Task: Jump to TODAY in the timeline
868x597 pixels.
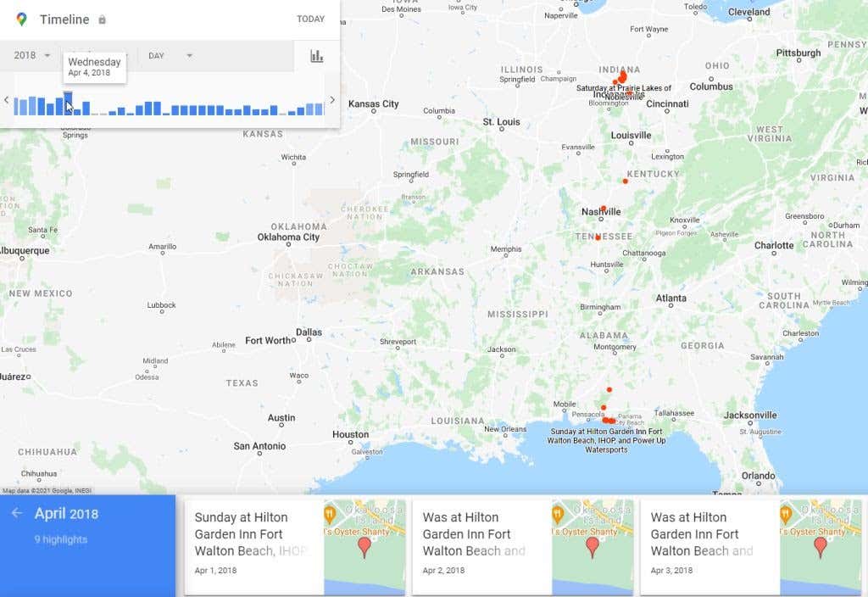Action: coord(310,19)
